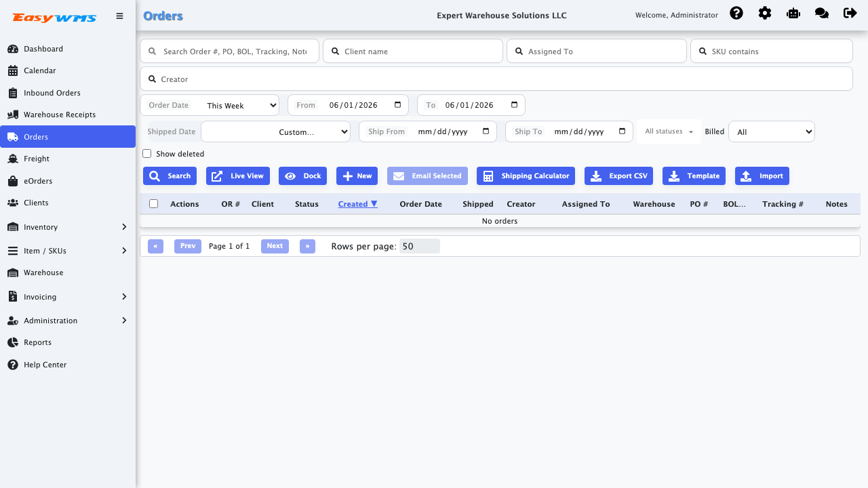This screenshot has width=868, height=488.
Task: Click the Dock eye button
Action: click(x=302, y=176)
